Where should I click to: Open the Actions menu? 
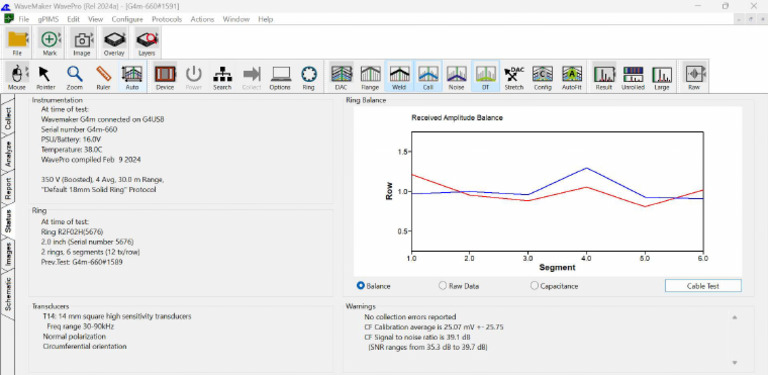coord(202,19)
